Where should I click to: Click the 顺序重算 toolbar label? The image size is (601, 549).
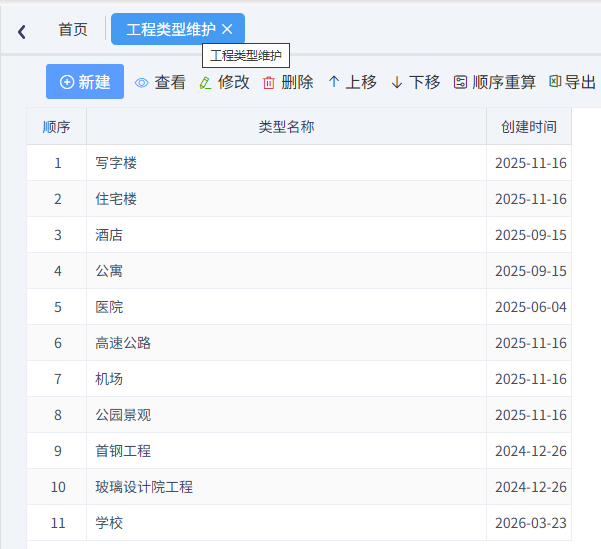504,82
